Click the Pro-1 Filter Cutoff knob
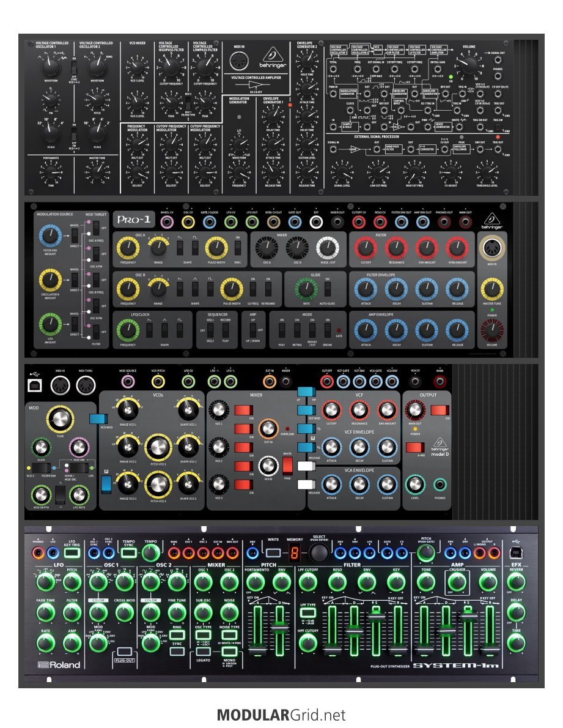This screenshot has height=728, width=563. [366, 248]
